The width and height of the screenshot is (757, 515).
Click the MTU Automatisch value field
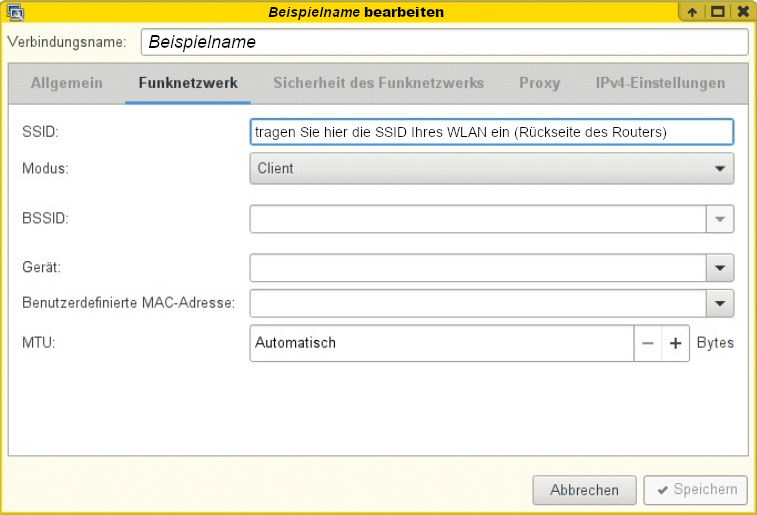[x=440, y=343]
